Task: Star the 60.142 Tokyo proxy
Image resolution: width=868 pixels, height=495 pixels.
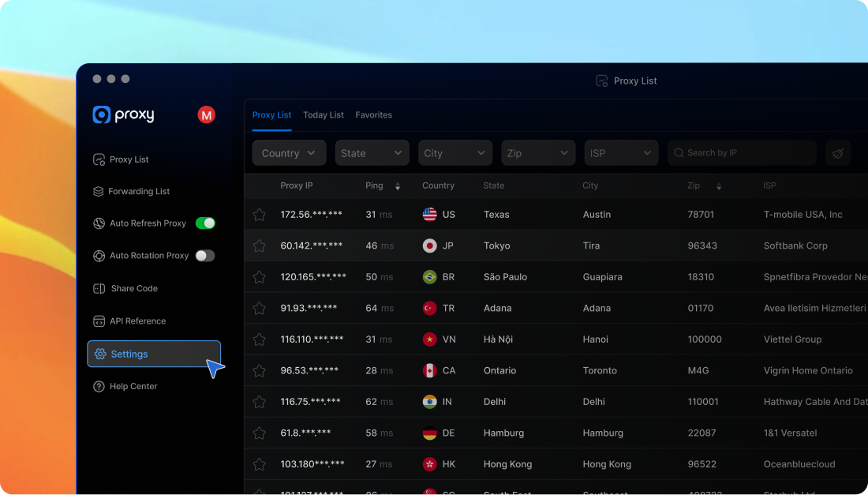Action: 259,246
